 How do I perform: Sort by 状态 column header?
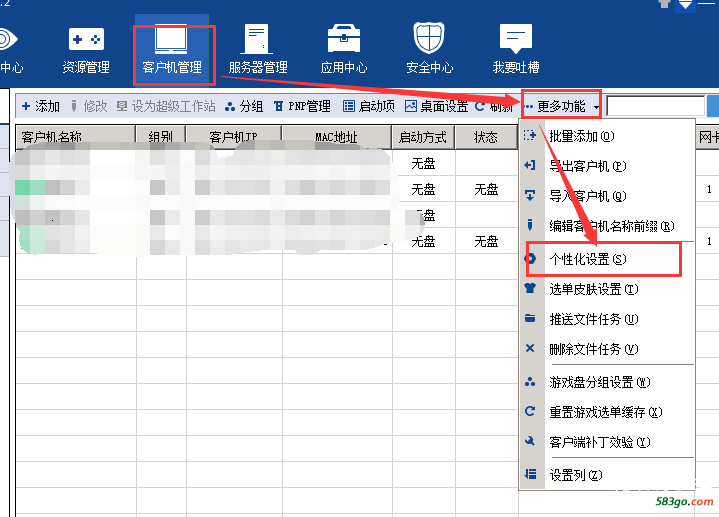pos(486,137)
